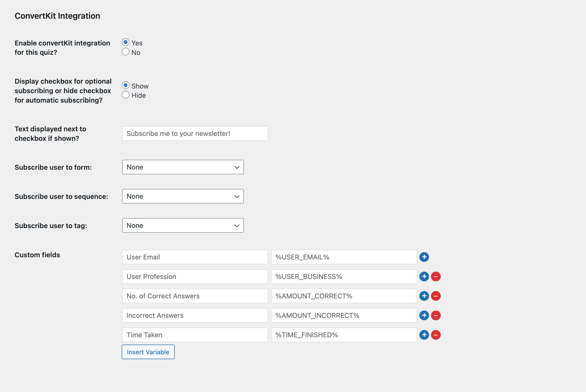Choose Hide for the subscribe checkbox
The width and height of the screenshot is (586, 392).
(x=126, y=95)
